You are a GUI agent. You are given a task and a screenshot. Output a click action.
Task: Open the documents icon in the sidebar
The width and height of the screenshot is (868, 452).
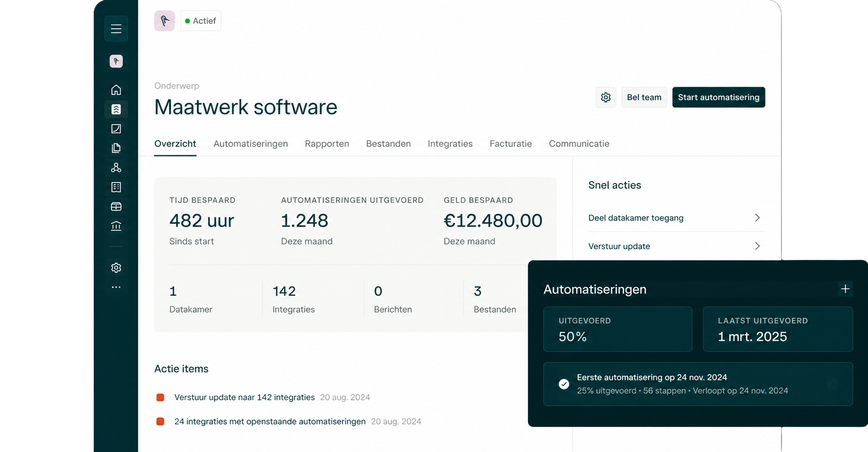coord(116,148)
